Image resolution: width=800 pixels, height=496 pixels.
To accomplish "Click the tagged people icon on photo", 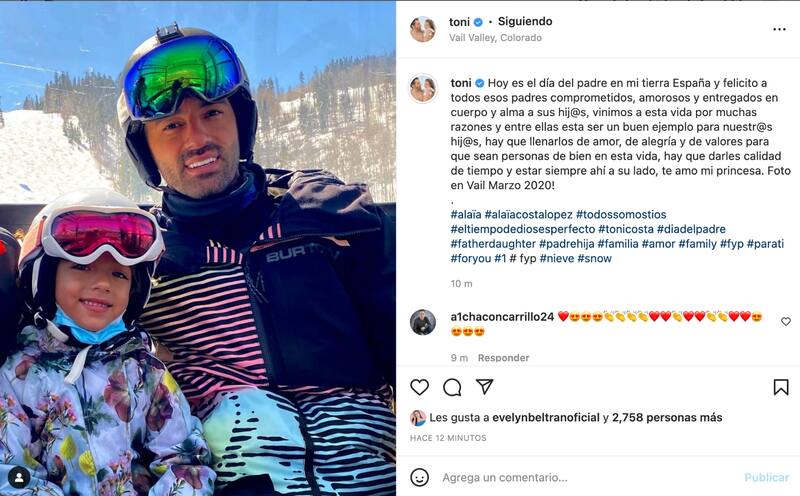I will point(19,477).
